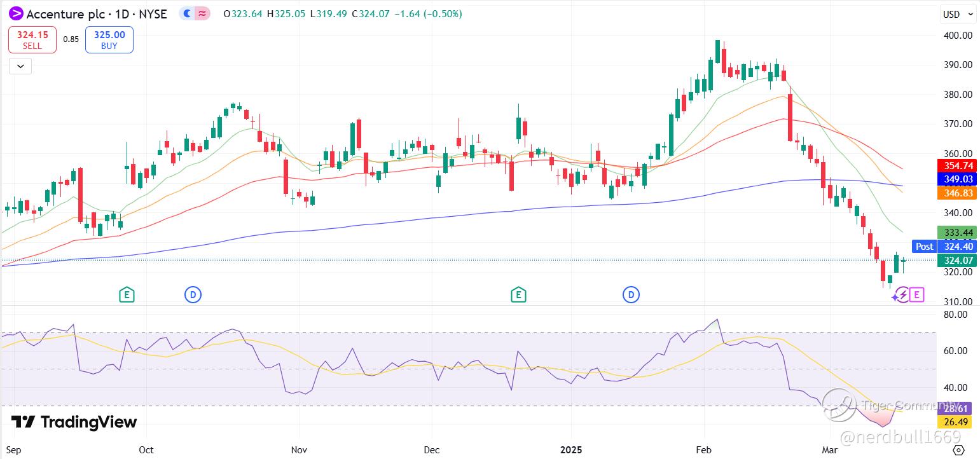This screenshot has height=459, width=980.
Task: Open the TradingView logo link
Action: click(74, 422)
